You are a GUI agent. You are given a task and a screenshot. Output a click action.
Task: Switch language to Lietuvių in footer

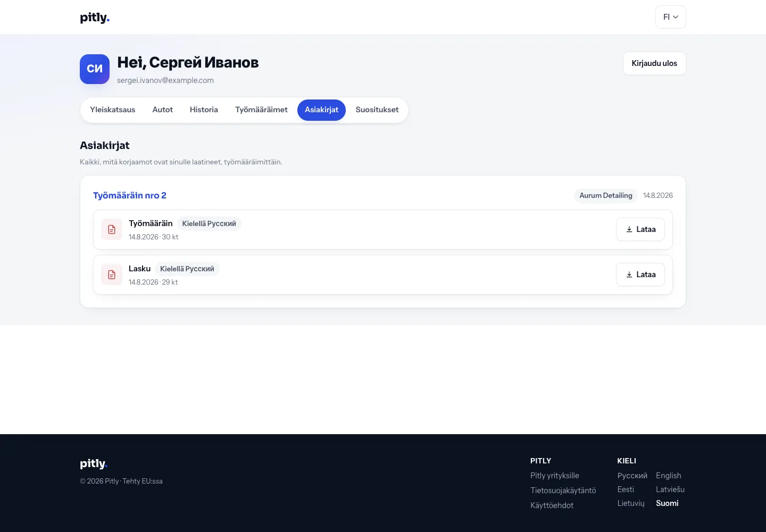[x=631, y=503]
